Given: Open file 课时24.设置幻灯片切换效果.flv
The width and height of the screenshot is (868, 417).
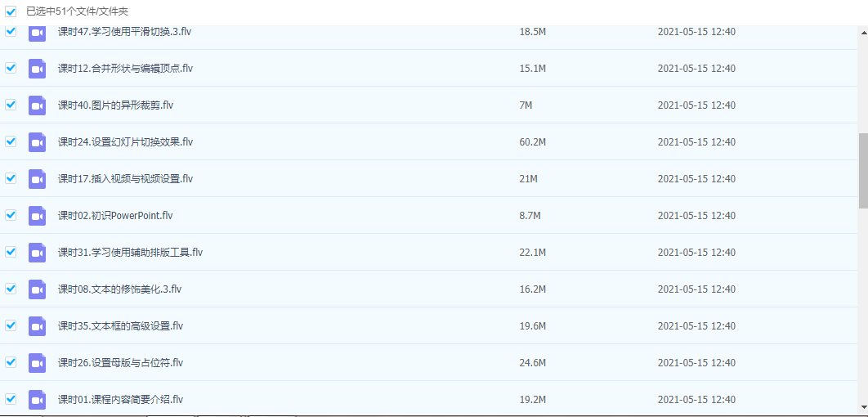Looking at the screenshot, I should click(125, 142).
